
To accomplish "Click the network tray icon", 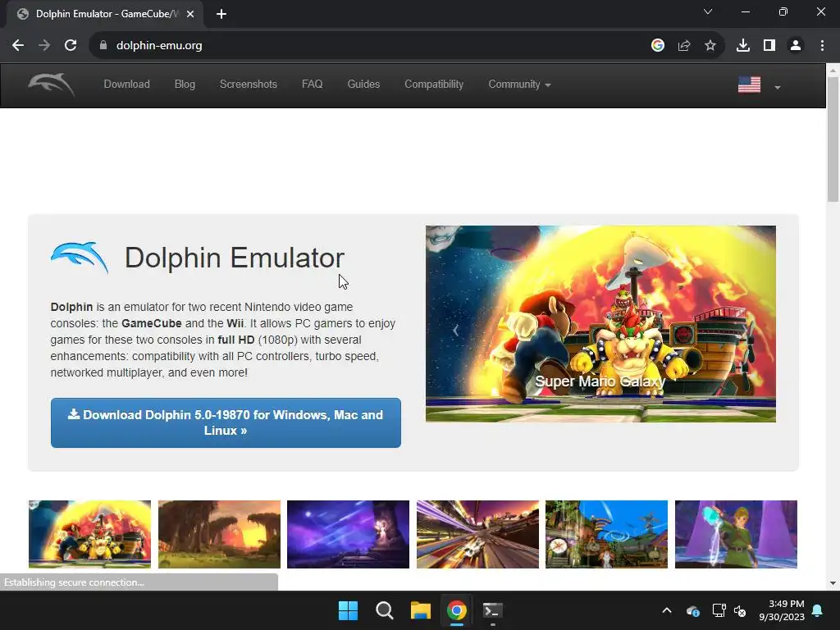I will (719, 610).
